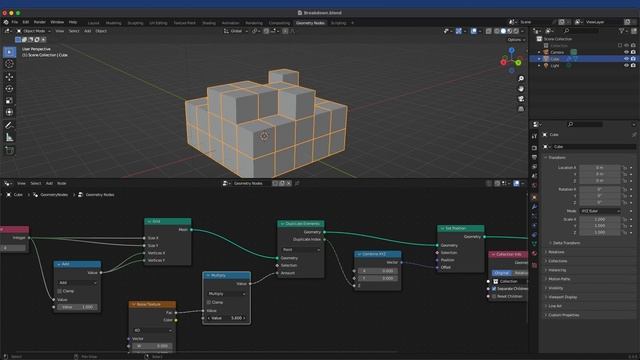Select the Transform tool in viewport toolbar
The height and width of the screenshot is (360, 640).
point(9,112)
